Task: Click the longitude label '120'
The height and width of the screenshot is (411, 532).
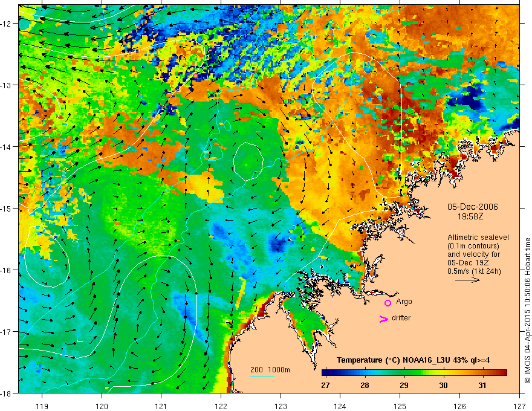Action: 102,406
